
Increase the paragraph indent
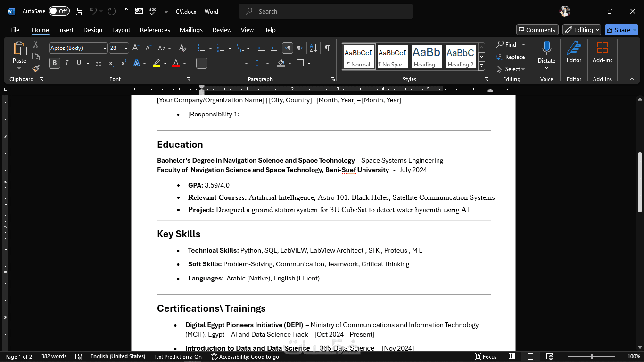274,48
